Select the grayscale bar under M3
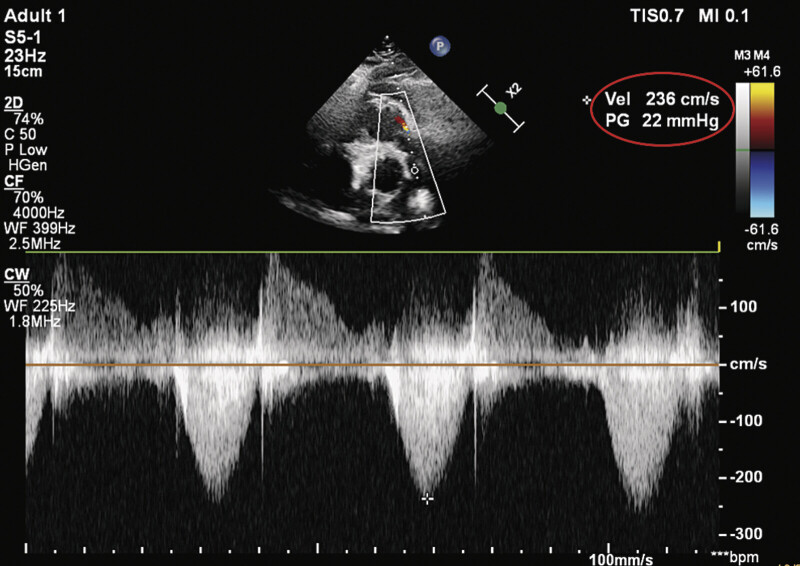 (742, 148)
